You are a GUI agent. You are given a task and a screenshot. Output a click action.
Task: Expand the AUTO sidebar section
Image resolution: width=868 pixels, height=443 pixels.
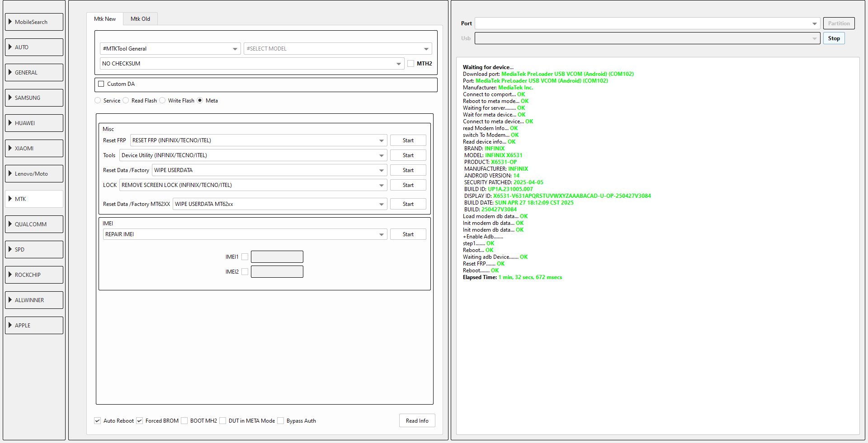34,47
